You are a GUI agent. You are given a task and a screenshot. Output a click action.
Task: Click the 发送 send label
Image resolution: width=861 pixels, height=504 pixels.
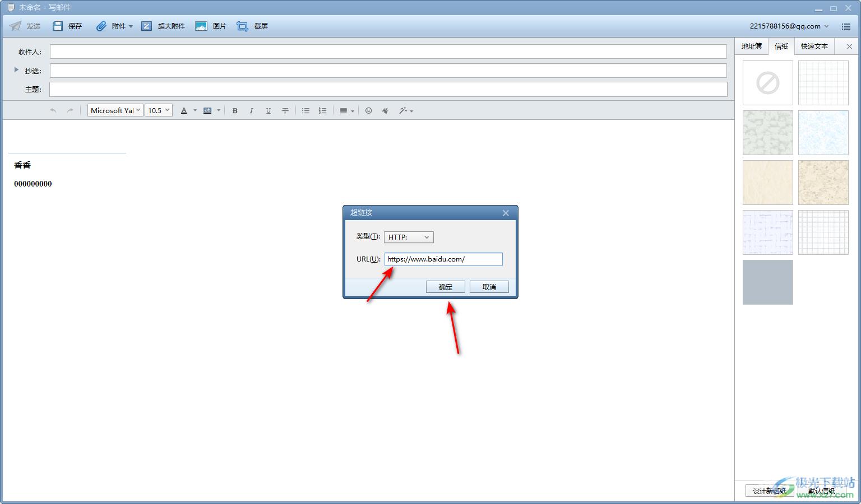click(x=34, y=26)
